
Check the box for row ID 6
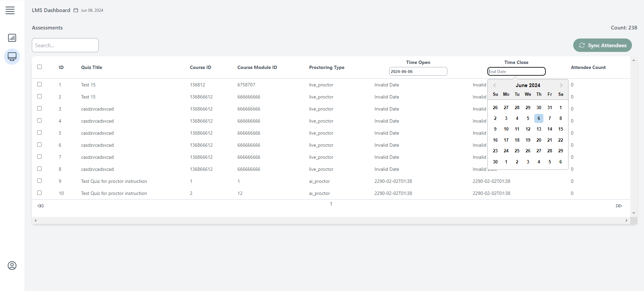40,145
